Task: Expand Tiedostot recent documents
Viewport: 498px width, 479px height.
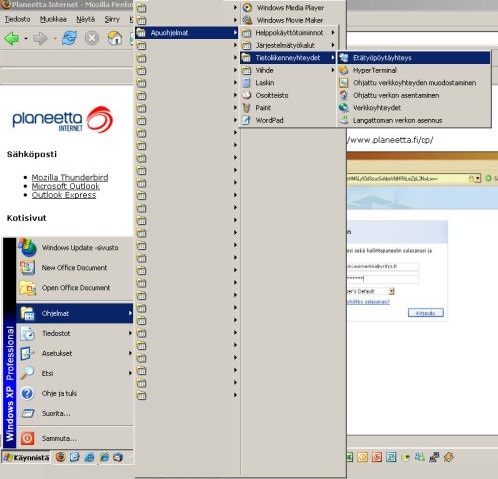Action: click(75, 333)
